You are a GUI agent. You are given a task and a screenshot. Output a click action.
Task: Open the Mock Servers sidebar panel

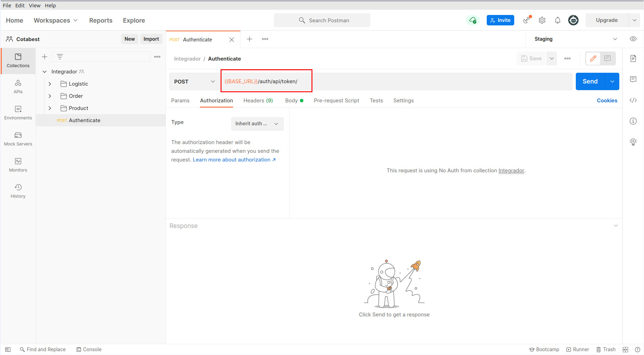point(18,139)
